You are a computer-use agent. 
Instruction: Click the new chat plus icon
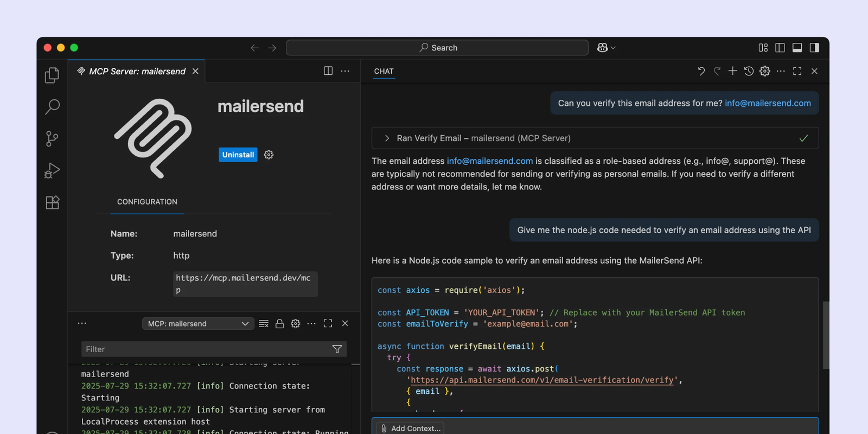pyautogui.click(x=732, y=71)
